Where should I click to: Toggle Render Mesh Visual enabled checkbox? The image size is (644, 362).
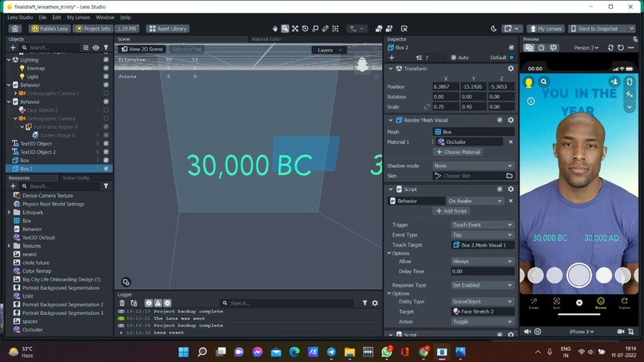pyautogui.click(x=500, y=120)
